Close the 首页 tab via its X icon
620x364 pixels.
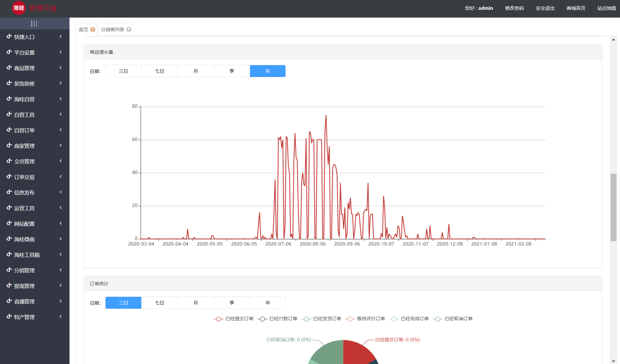[93, 29]
